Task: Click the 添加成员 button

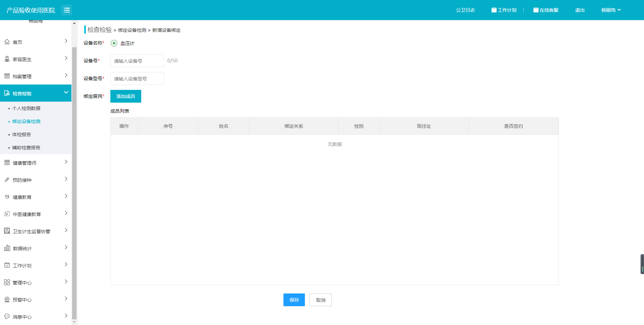Action: tap(126, 96)
